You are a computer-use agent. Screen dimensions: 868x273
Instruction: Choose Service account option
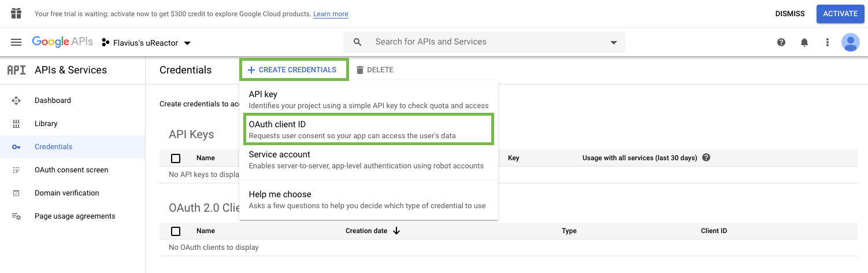tap(368, 160)
